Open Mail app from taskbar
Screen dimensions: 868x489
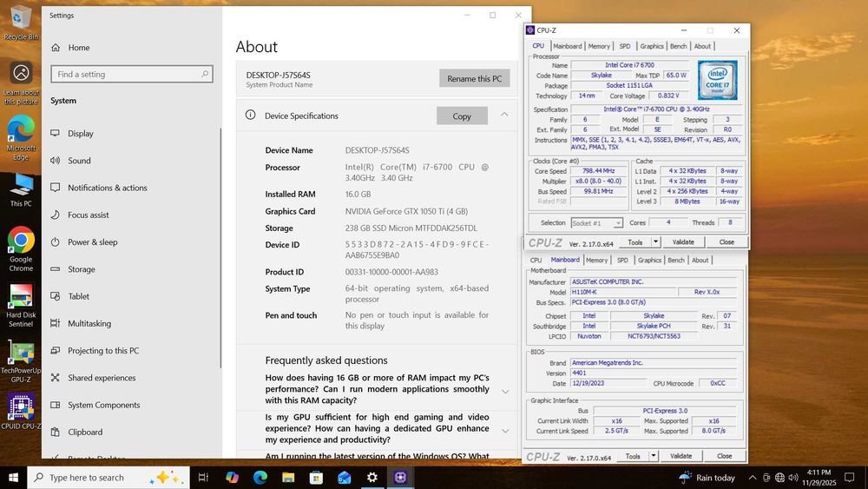[x=345, y=478]
